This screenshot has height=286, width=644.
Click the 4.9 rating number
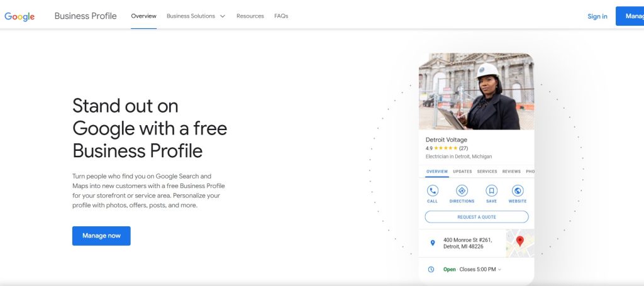pos(429,148)
